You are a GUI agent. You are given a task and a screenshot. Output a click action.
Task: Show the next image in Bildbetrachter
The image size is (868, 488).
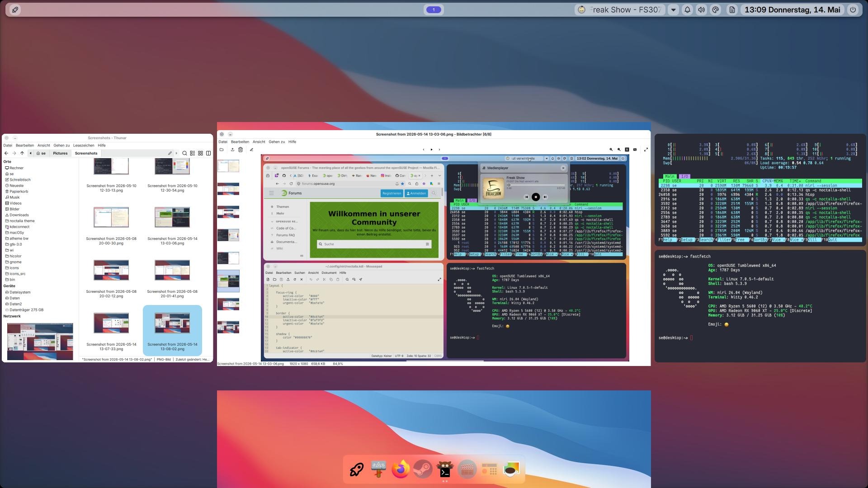(x=439, y=150)
